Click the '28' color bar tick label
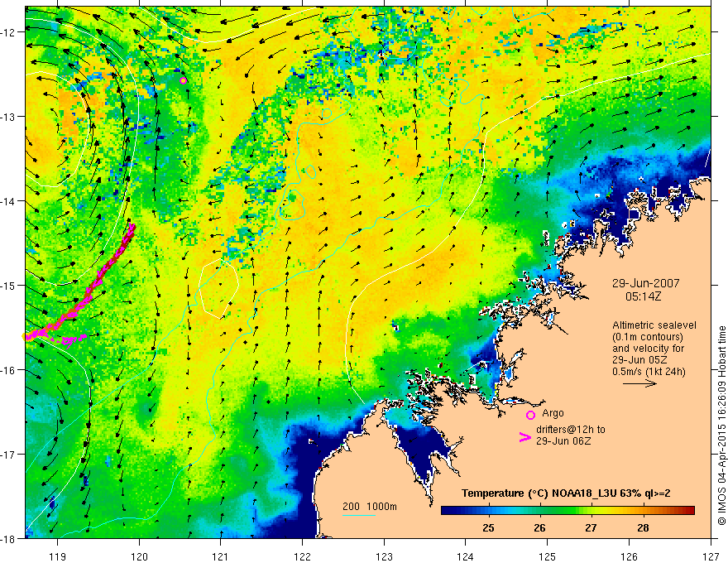This screenshot has width=728, height=563. pos(643,527)
